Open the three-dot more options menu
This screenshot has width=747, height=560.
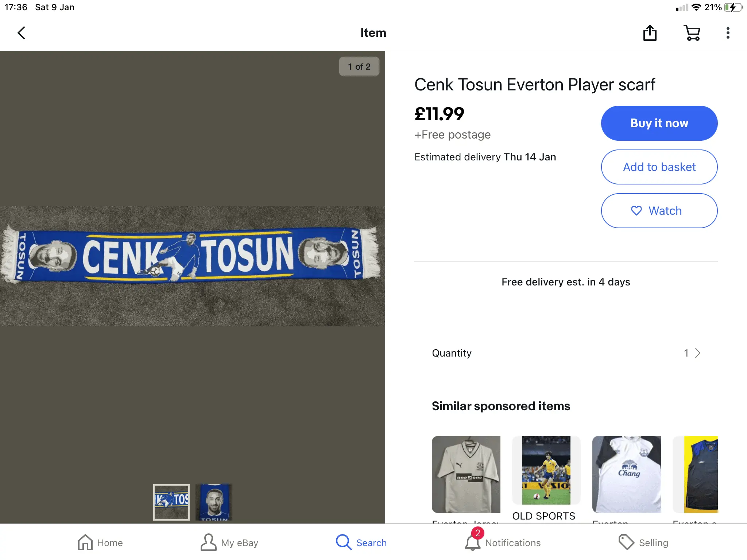click(x=728, y=33)
